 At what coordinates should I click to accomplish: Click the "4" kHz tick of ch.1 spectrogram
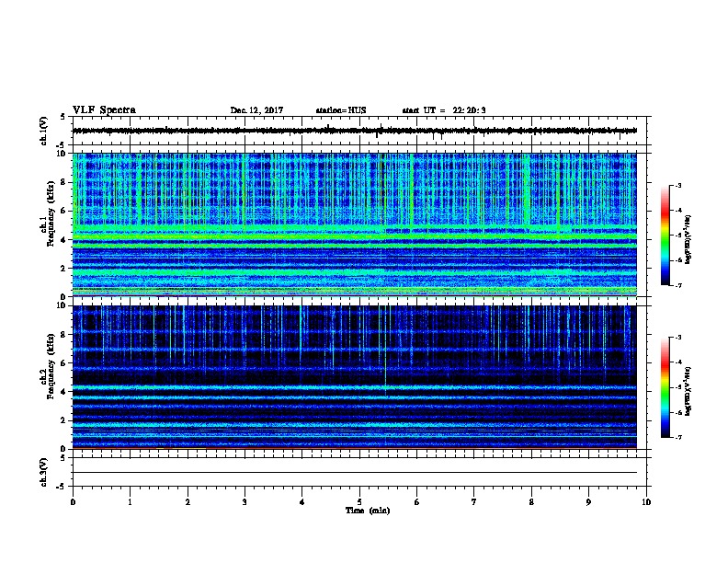click(x=63, y=240)
